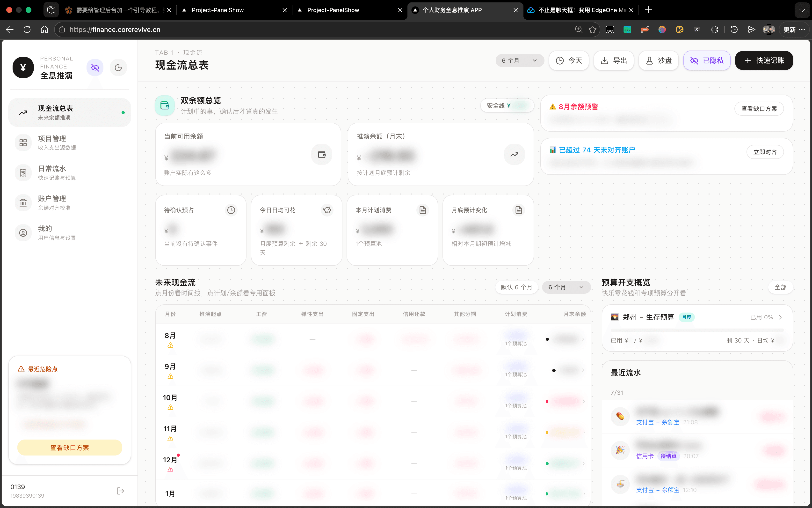Open browser history clock icon
Viewport: 812px width, 508px height.
click(734, 30)
